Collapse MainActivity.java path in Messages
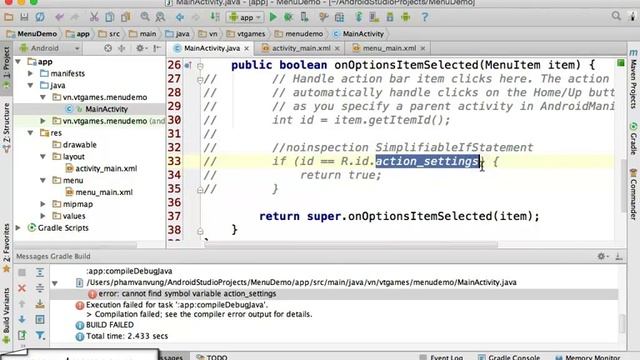640x360 pixels. [x=55, y=283]
